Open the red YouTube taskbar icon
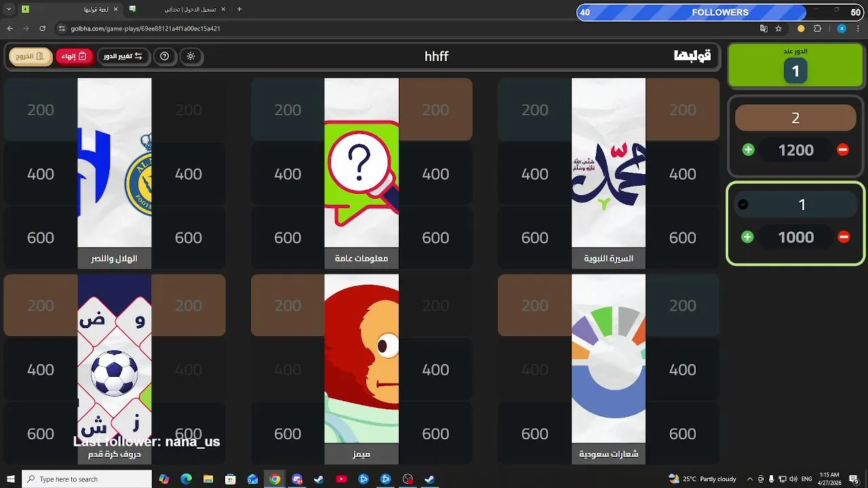Screen dimensions: 868x488 [341, 479]
